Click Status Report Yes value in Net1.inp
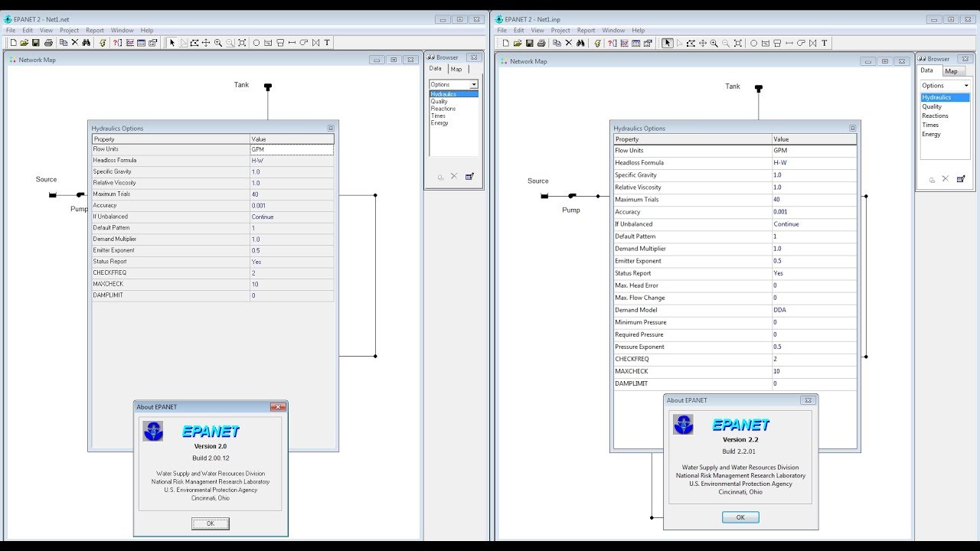Image resolution: width=980 pixels, height=551 pixels. point(815,273)
